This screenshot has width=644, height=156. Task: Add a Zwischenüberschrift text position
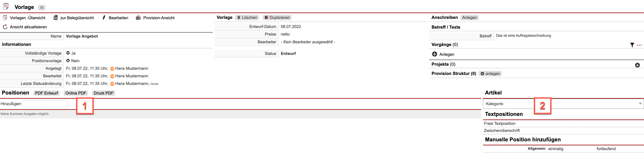tap(502, 130)
